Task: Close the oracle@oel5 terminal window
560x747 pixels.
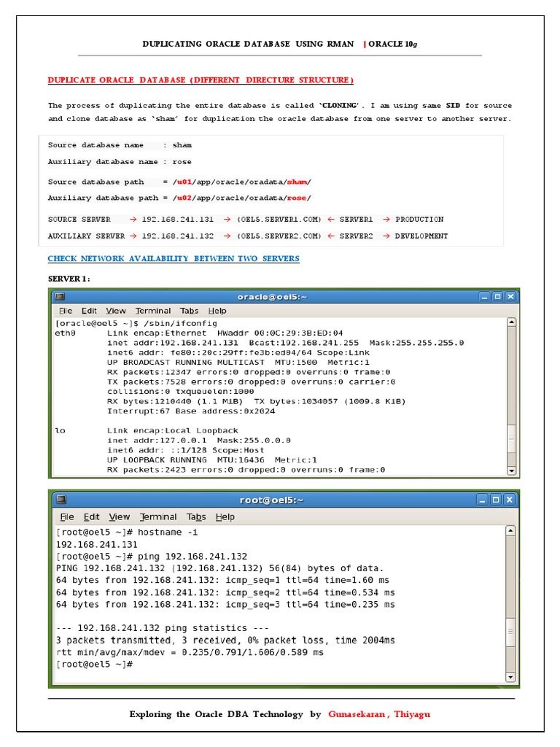Action: point(510,297)
